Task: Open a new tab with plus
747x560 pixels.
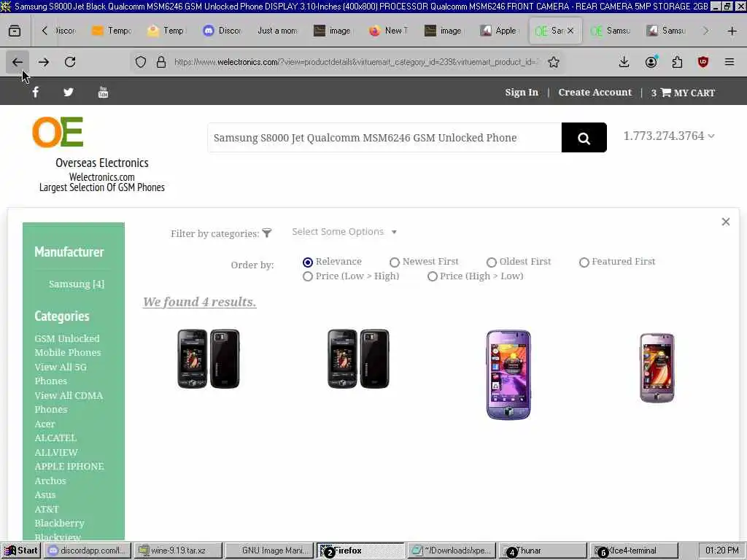Action: point(732,31)
